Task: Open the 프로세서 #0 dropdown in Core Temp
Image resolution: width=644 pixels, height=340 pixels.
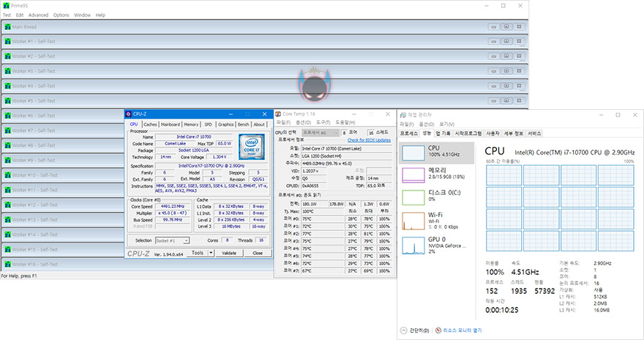Action: pos(321,133)
